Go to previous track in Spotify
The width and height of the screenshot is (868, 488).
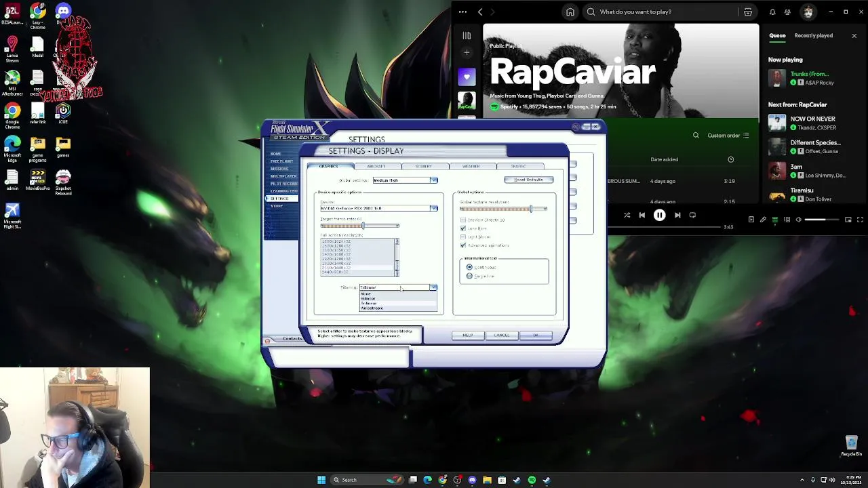642,216
